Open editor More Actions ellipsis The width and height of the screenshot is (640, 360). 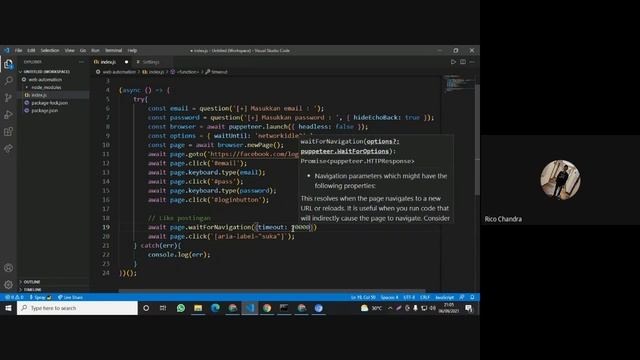tap(472, 62)
